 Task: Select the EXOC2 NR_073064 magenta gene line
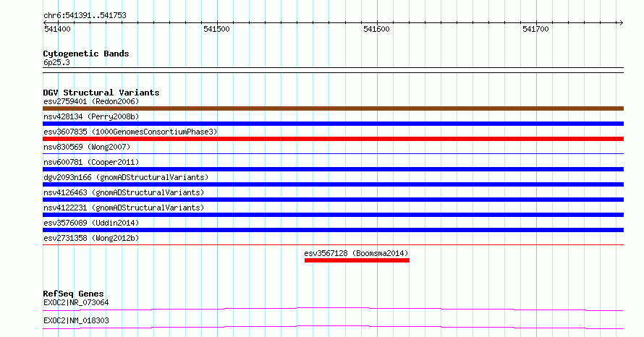click(x=333, y=309)
